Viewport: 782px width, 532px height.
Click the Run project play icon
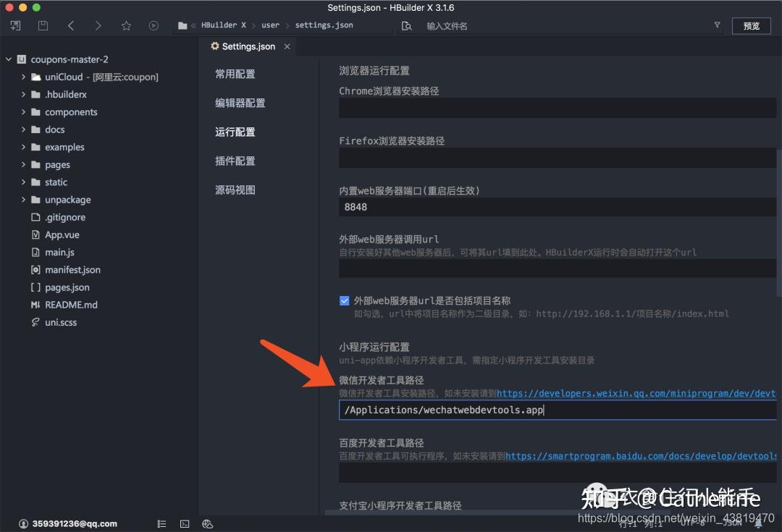pyautogui.click(x=154, y=25)
